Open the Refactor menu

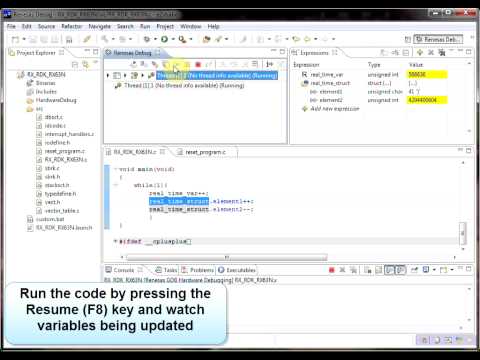(72, 26)
